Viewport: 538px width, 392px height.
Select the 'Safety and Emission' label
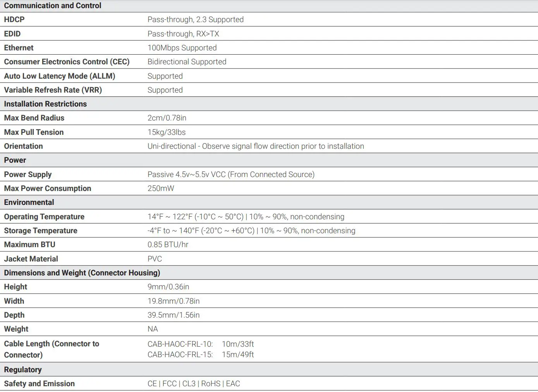point(40,383)
